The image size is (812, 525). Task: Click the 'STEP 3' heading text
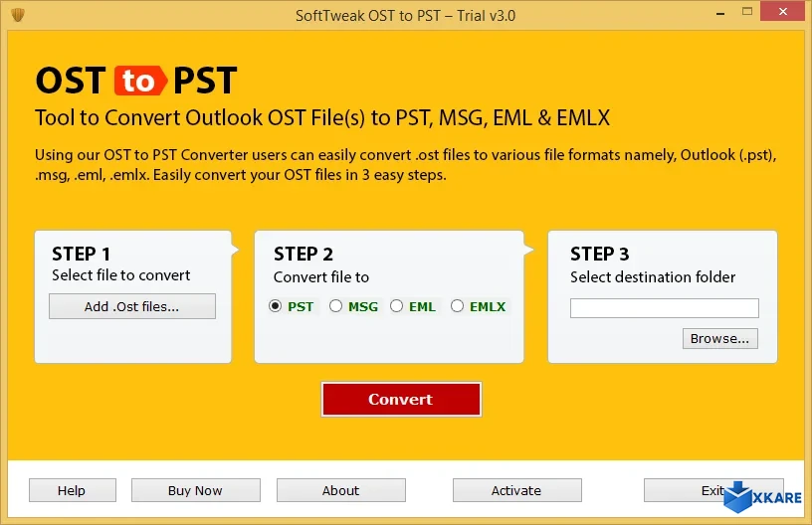click(x=600, y=254)
